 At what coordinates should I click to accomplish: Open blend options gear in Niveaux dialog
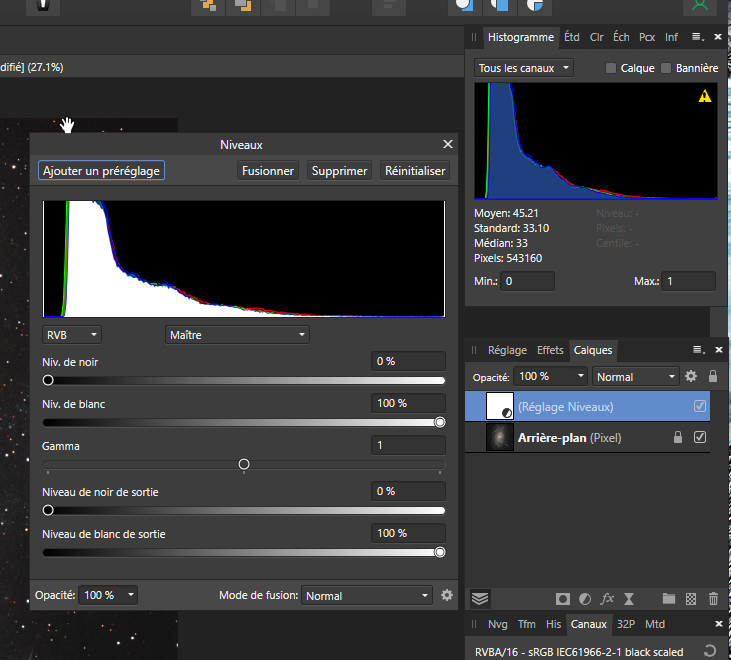click(x=447, y=595)
